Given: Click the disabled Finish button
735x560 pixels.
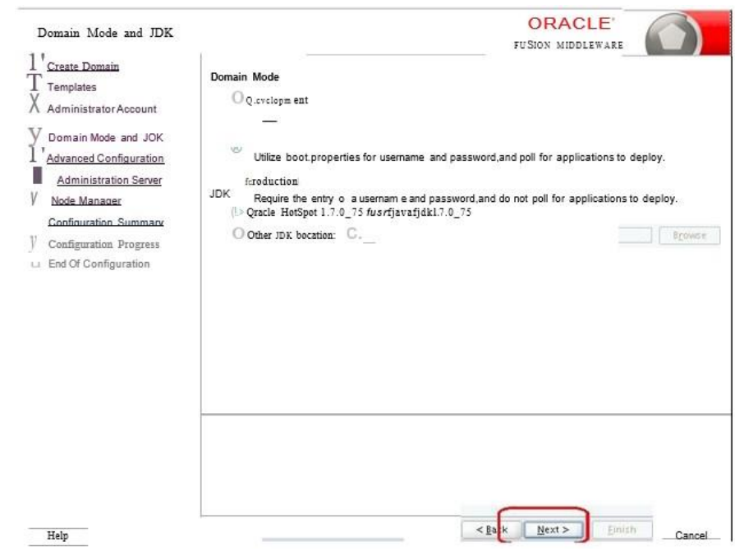Looking at the screenshot, I should pyautogui.click(x=622, y=530).
